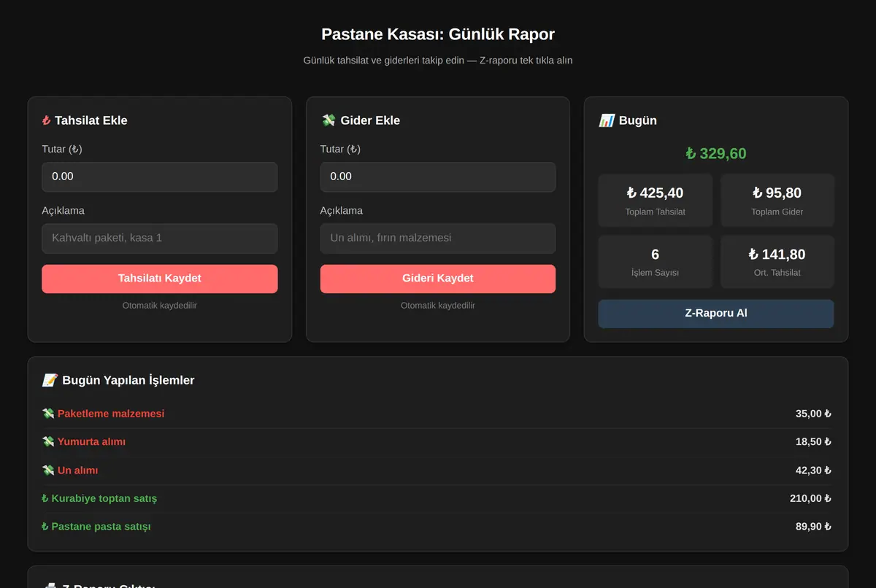Click the subtitle starting with Günlük tahsilat
Image resolution: width=876 pixels, height=588 pixels.
tap(438, 61)
